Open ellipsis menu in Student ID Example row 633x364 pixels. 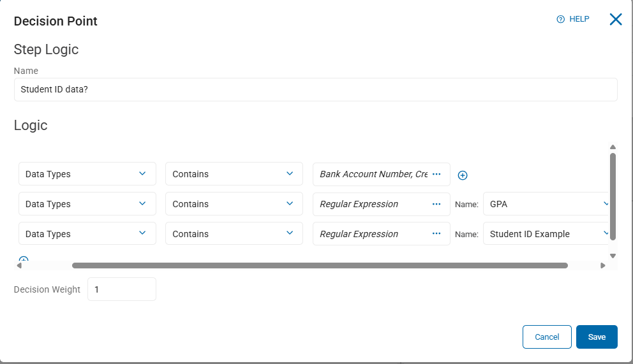(436, 234)
